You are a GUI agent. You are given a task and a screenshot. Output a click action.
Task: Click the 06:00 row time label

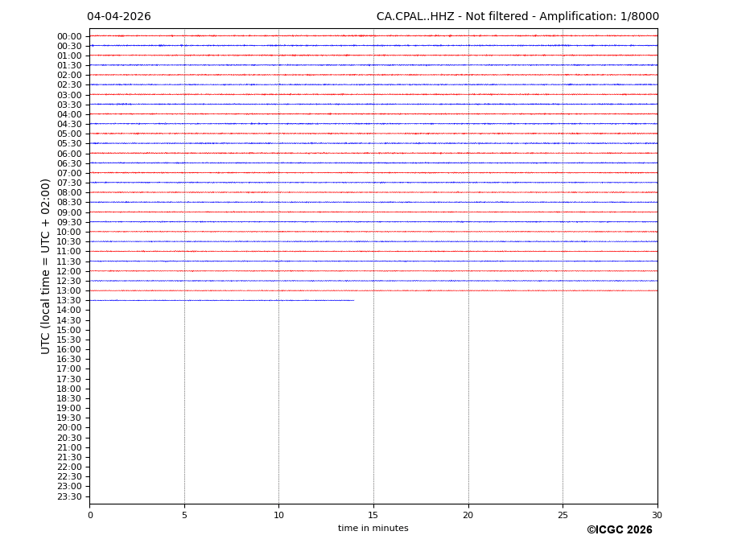pos(69,154)
